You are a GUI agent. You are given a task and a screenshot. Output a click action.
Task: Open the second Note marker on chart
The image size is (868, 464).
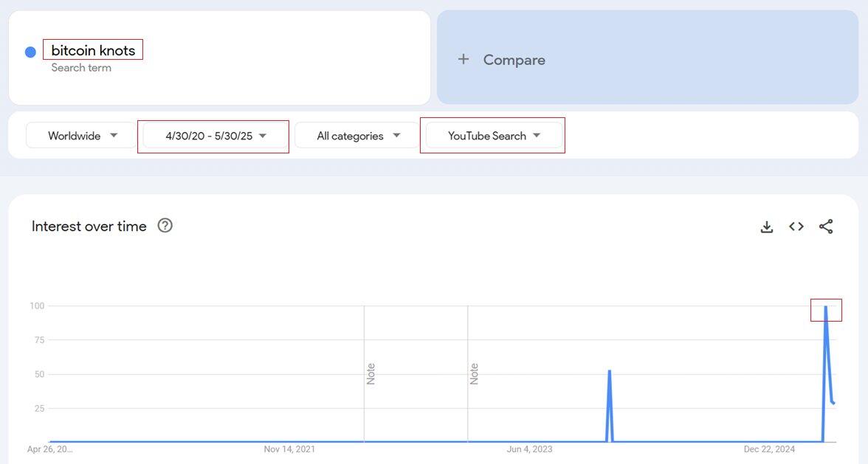(x=474, y=374)
